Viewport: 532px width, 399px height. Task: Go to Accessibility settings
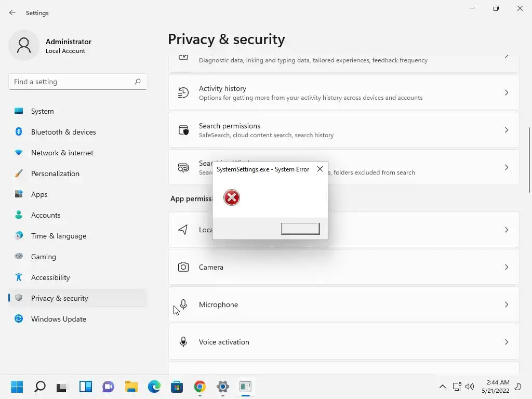50,277
